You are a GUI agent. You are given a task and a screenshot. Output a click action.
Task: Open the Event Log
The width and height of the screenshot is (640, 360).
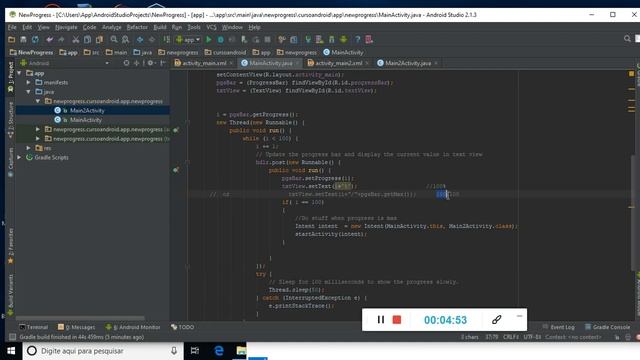click(x=558, y=327)
